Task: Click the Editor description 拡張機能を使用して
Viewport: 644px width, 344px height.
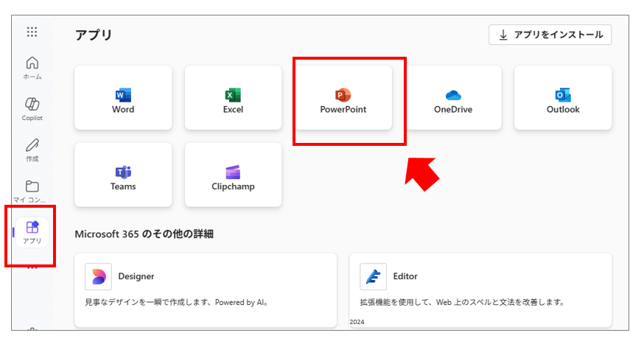Action: pos(463,303)
